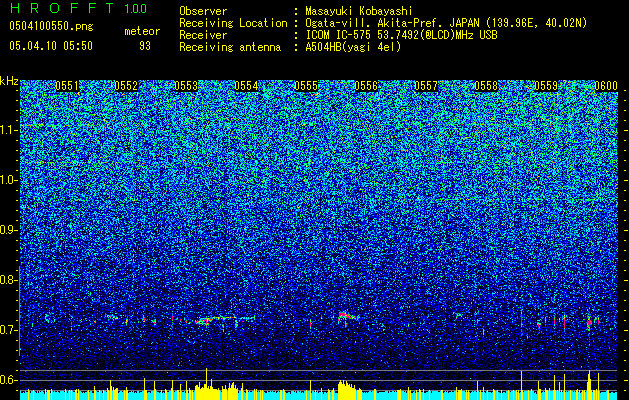629x400 pixels.
Task: Select Ogata-vill. Akita-Pref. JAPAN location text
Action: tap(446, 23)
